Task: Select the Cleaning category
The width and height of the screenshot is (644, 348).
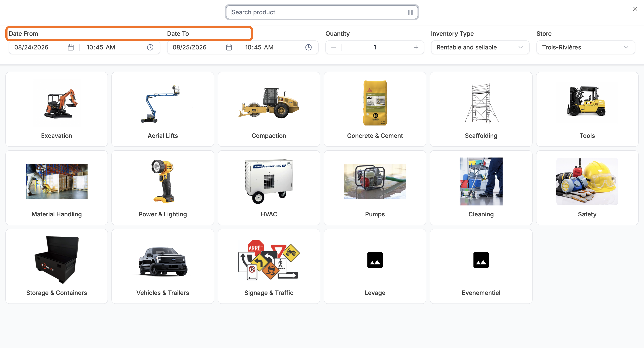Action: [481, 188]
